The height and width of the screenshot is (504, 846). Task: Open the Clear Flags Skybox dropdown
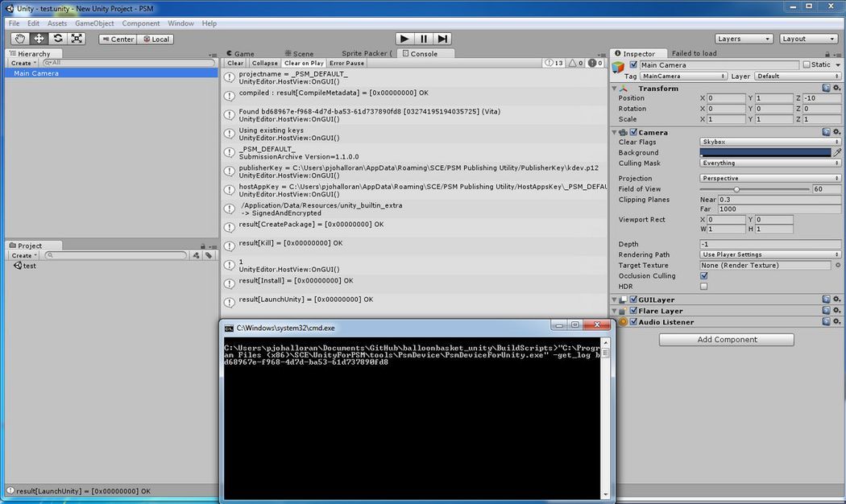click(769, 142)
